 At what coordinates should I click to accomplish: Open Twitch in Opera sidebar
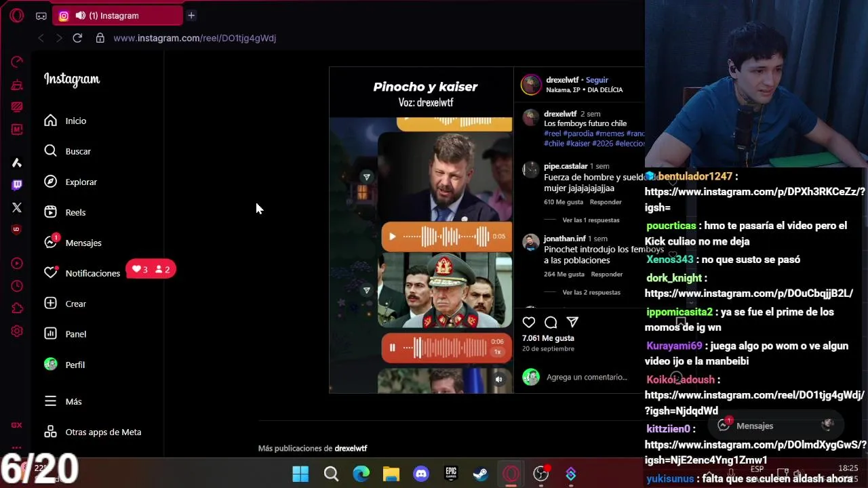coord(17,184)
